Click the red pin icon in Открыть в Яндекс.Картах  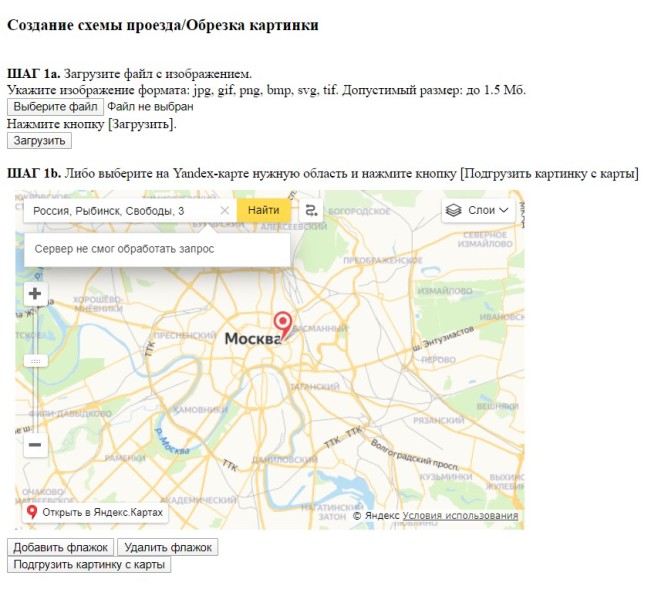(32, 512)
